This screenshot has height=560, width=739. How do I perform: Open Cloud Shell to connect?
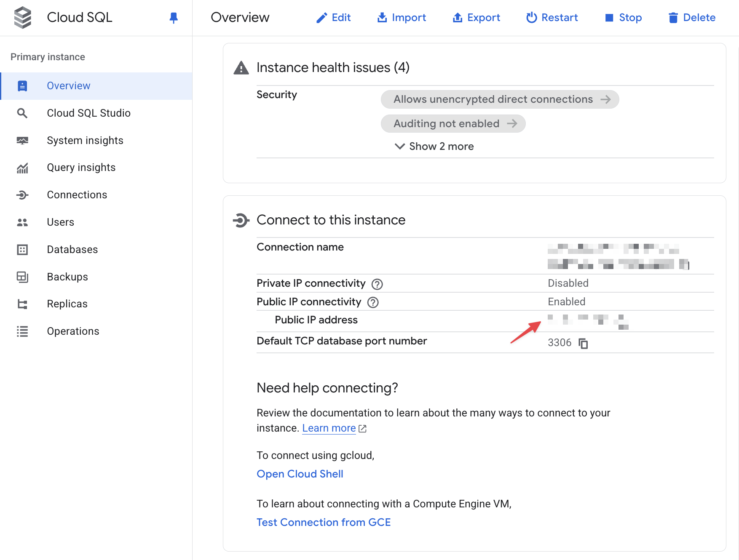(x=300, y=474)
